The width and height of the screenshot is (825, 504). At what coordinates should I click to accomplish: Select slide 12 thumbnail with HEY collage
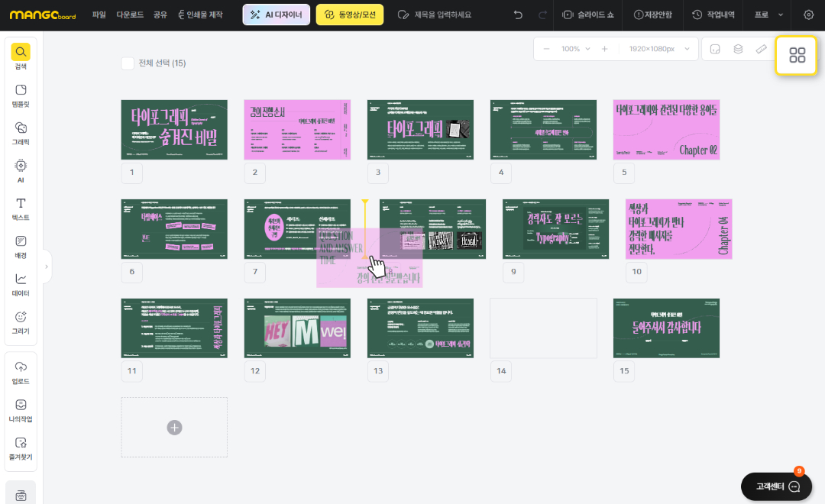point(297,328)
